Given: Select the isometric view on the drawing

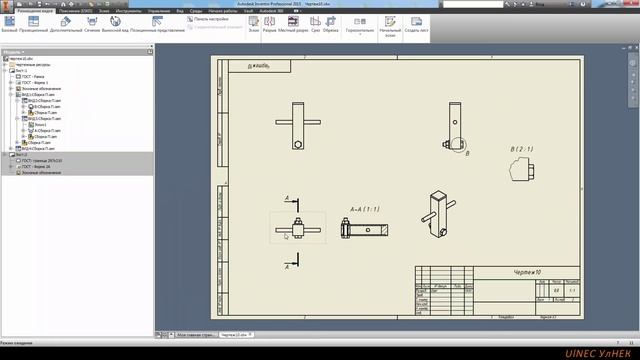Looking at the screenshot, I should 438,214.
